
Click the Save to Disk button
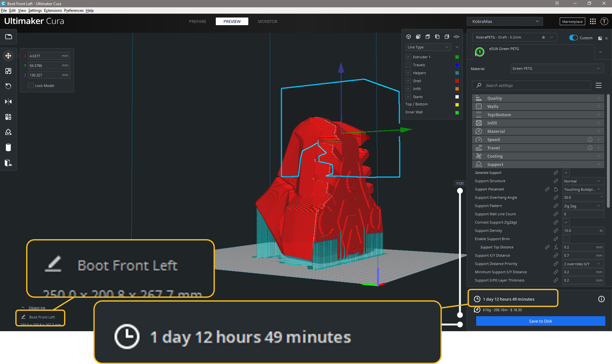[x=541, y=321]
